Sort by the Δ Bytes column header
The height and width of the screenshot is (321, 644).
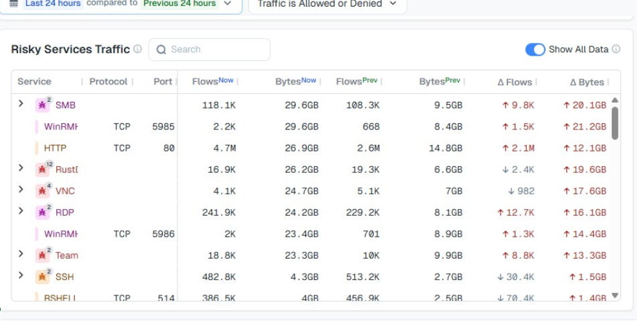[587, 82]
